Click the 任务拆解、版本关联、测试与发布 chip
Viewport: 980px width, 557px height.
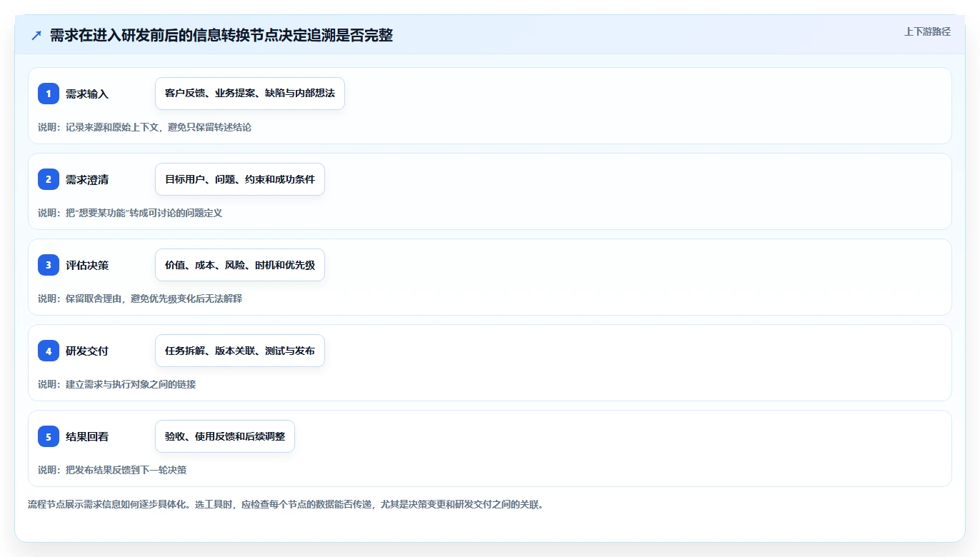[240, 351]
